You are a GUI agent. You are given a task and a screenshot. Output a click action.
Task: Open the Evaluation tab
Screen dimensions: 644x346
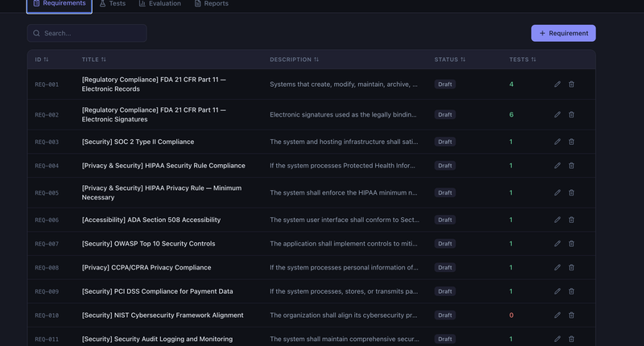pyautogui.click(x=159, y=4)
